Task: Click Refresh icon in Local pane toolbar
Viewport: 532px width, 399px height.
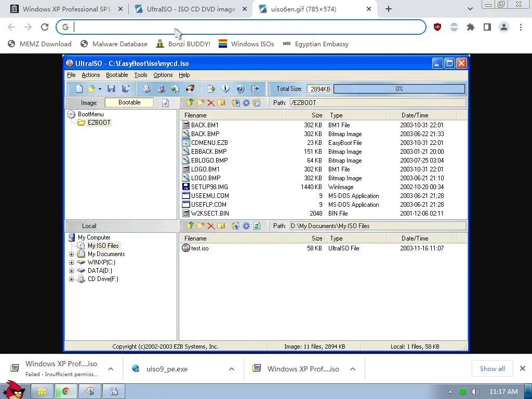Action: (257, 225)
